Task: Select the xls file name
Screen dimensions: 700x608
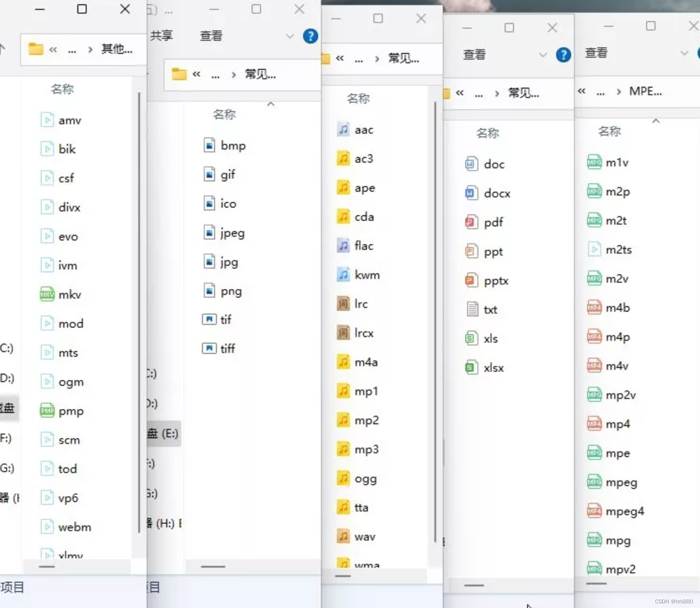Action: pyautogui.click(x=491, y=338)
